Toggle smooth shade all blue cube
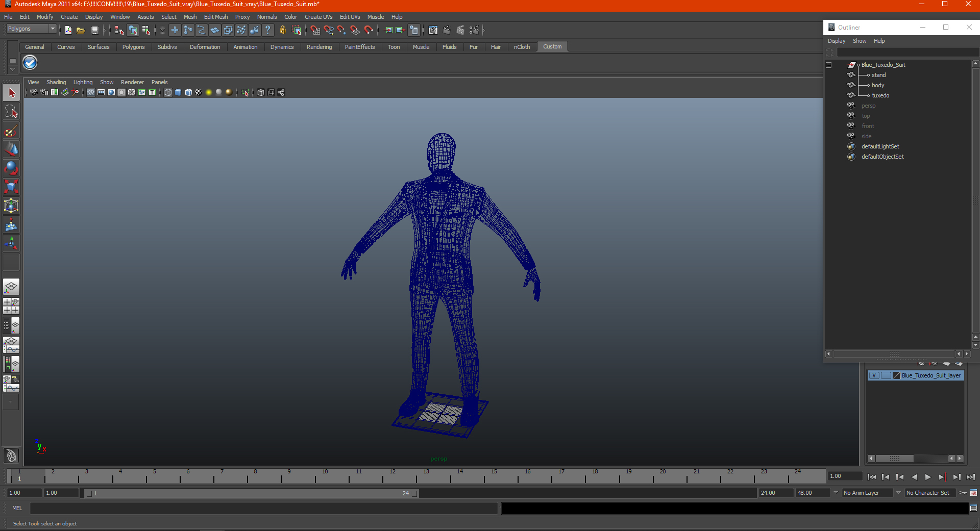The width and height of the screenshot is (980, 531). click(178, 92)
